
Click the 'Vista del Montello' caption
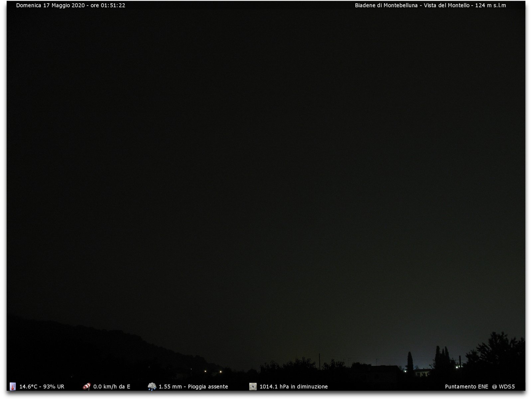447,5
